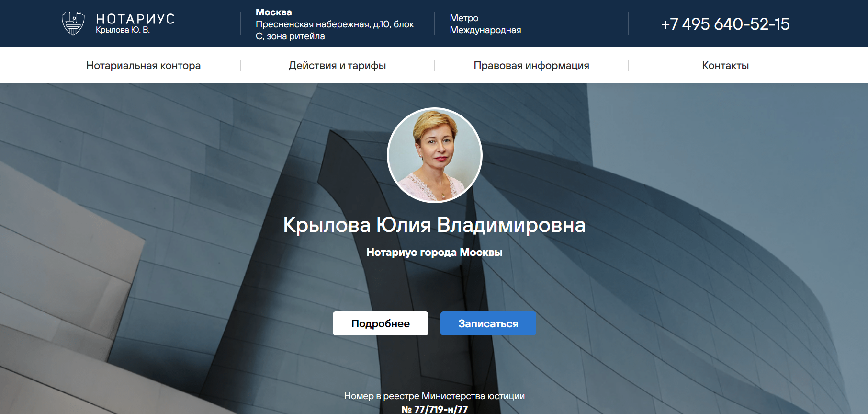Viewport: 868px width, 414px height.
Task: Click the shield logo icon in header
Action: (73, 23)
